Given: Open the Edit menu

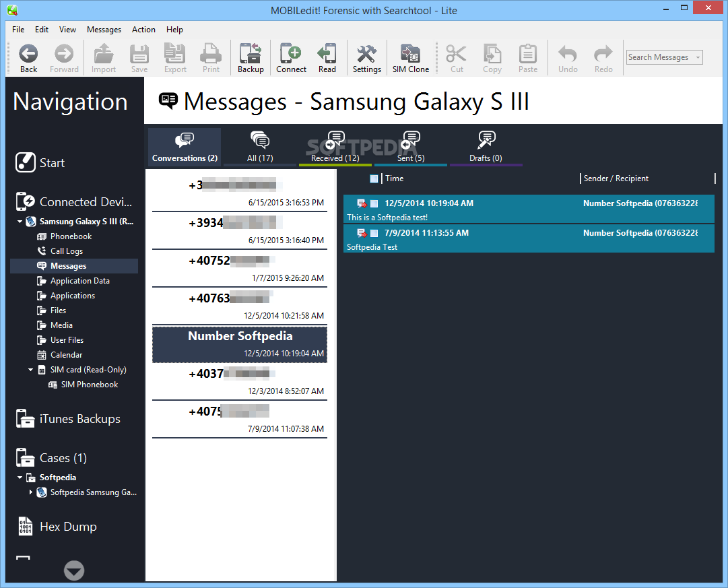Looking at the screenshot, I should point(42,30).
